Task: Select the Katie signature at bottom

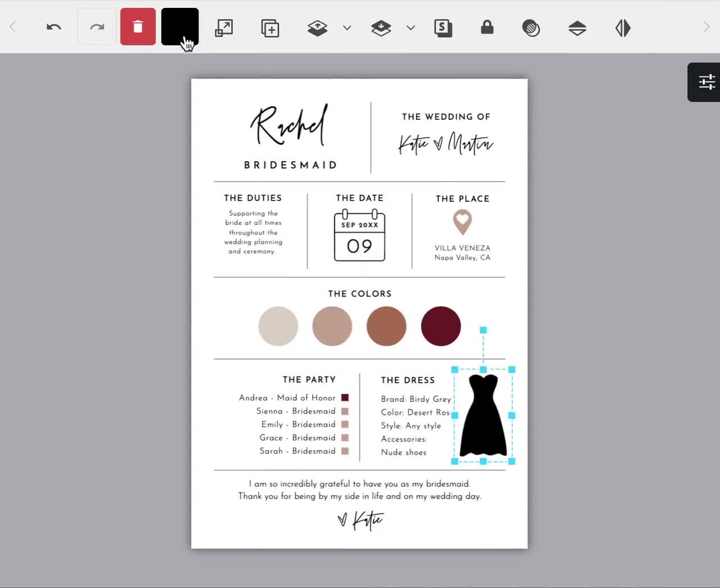Action: click(361, 521)
